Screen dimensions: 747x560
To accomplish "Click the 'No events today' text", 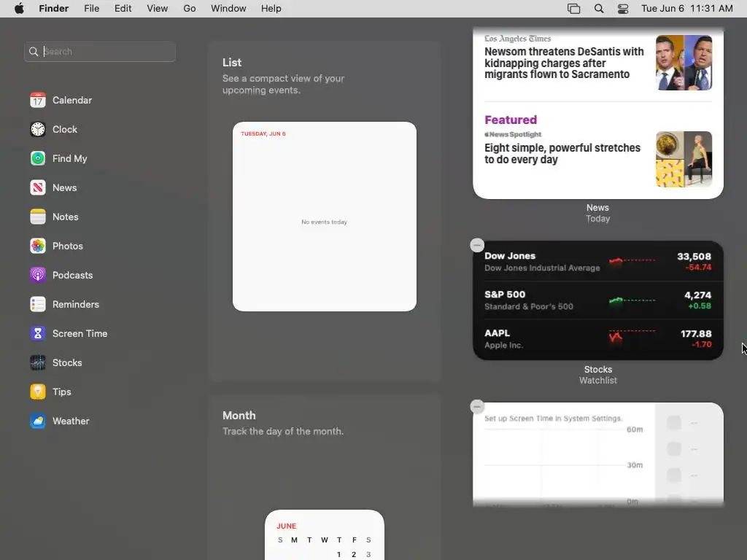I will coord(324,222).
